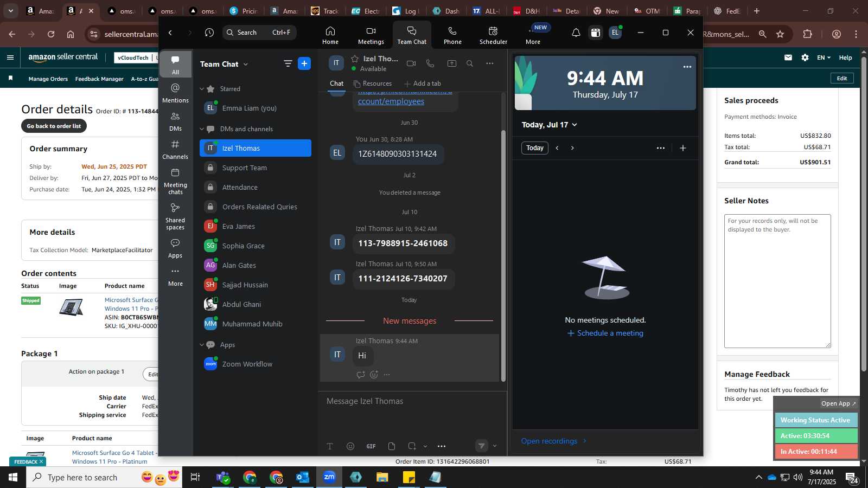Open Windows Start menu
868x488 pixels.
(x=13, y=477)
